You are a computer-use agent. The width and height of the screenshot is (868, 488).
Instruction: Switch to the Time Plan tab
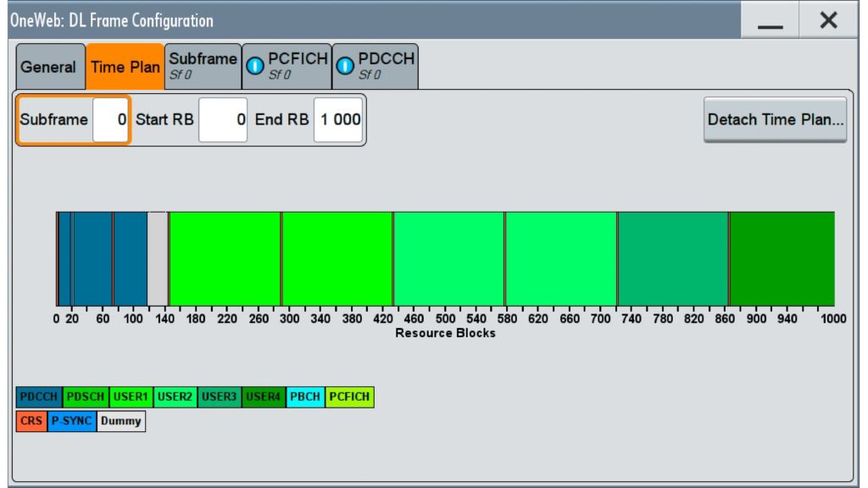click(x=125, y=68)
